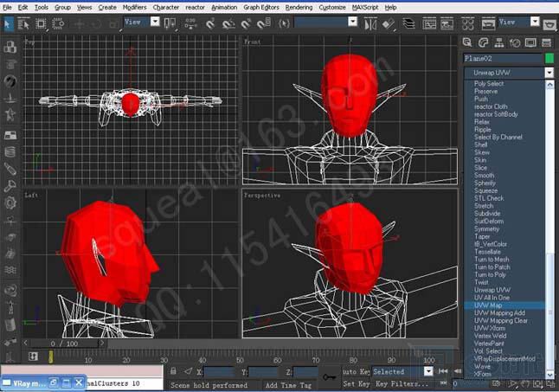Toggle the 3D Snaps magnet icon
Screen dimensions: 559x392
210,24
